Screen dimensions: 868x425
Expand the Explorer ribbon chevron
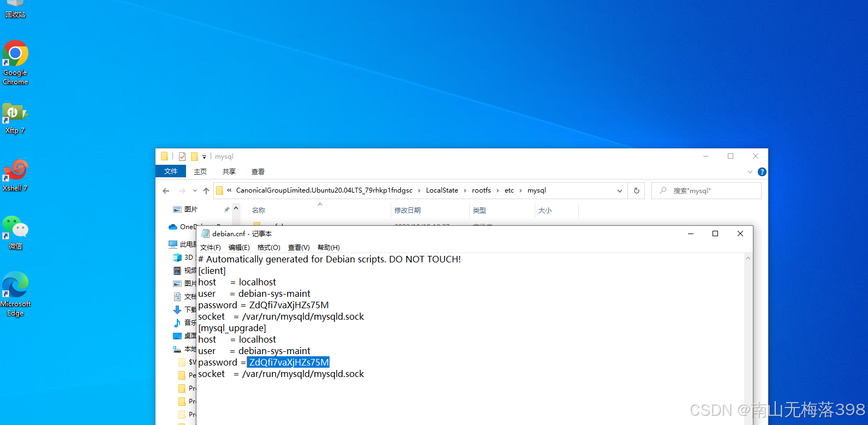750,172
